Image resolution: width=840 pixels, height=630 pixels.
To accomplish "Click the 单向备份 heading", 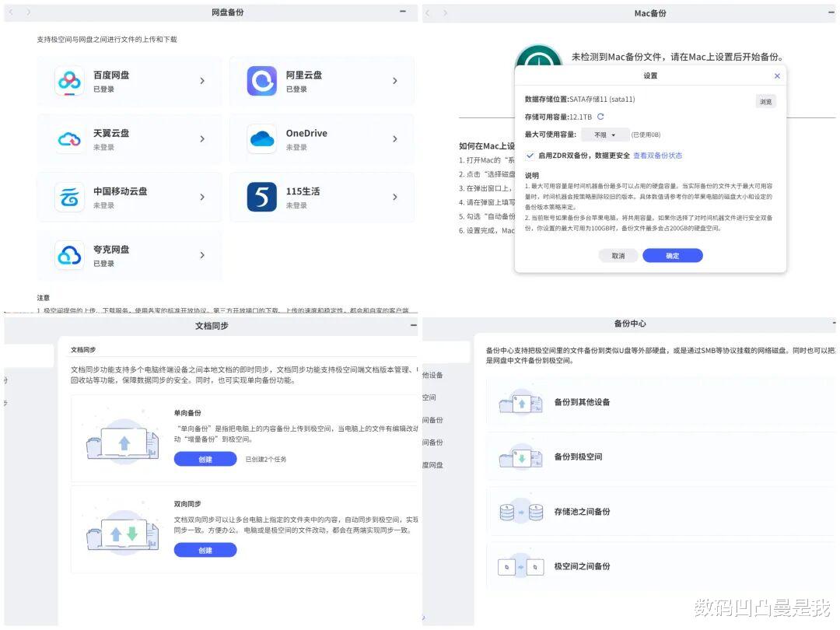I will click(187, 413).
